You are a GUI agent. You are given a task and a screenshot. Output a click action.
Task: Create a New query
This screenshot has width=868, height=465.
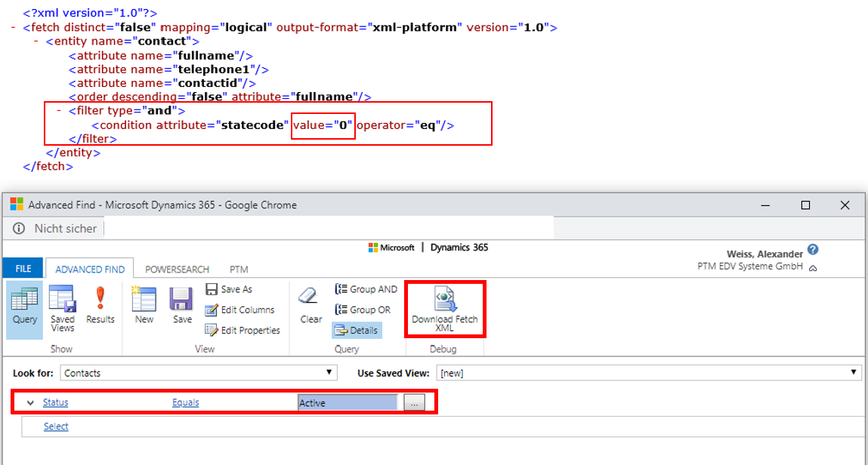click(144, 305)
